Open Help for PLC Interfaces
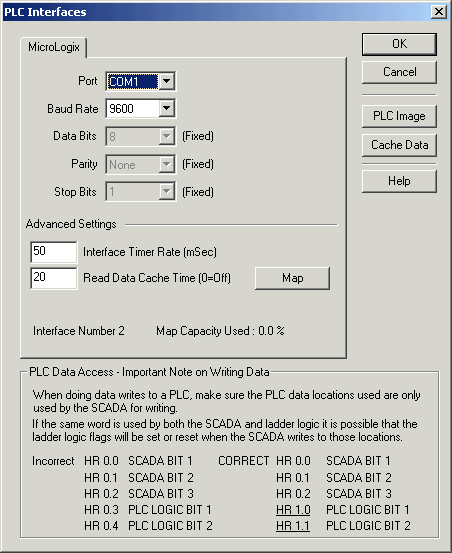 399,181
